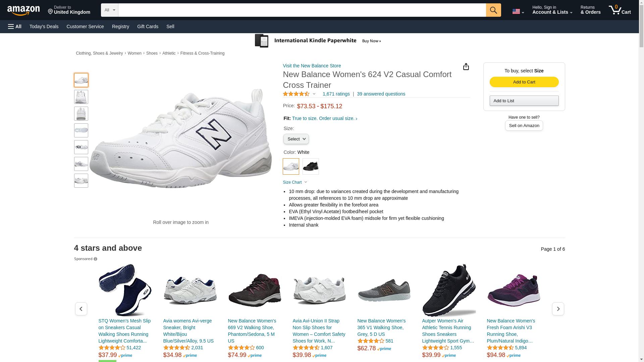This screenshot has height=362, width=644.
Task: Select the White color swatch
Action: tap(291, 166)
